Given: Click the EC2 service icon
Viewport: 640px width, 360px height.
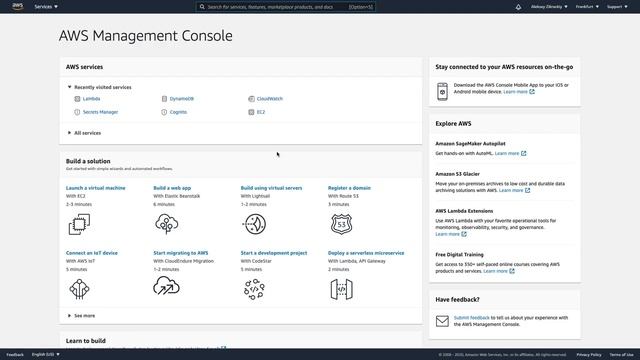Looking at the screenshot, I should pos(251,112).
